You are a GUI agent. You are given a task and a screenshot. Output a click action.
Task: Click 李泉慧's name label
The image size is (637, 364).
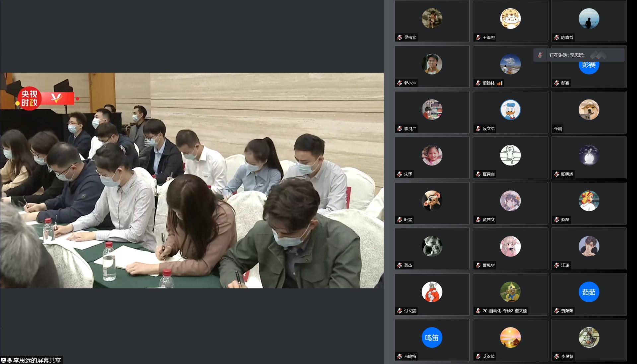tap(567, 356)
